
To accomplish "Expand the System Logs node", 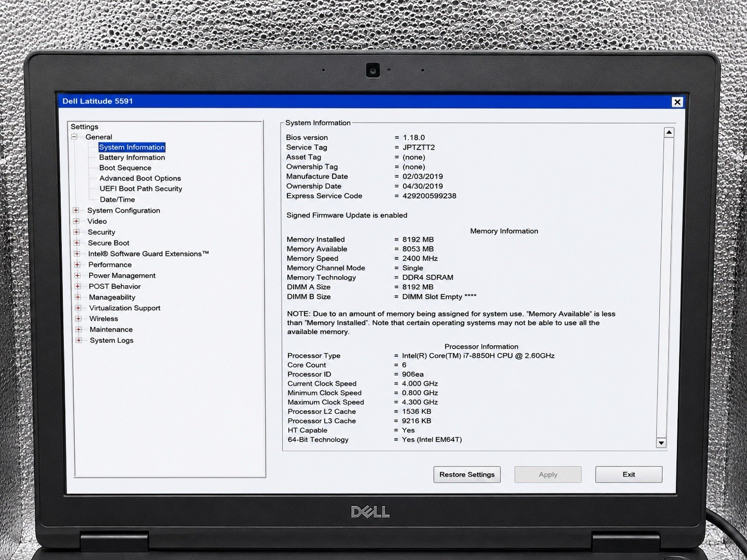I will (x=79, y=340).
